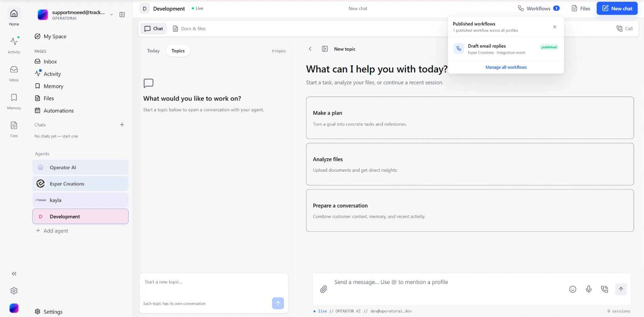
Task: Open Memory in the left icon rail
Action: tap(14, 101)
